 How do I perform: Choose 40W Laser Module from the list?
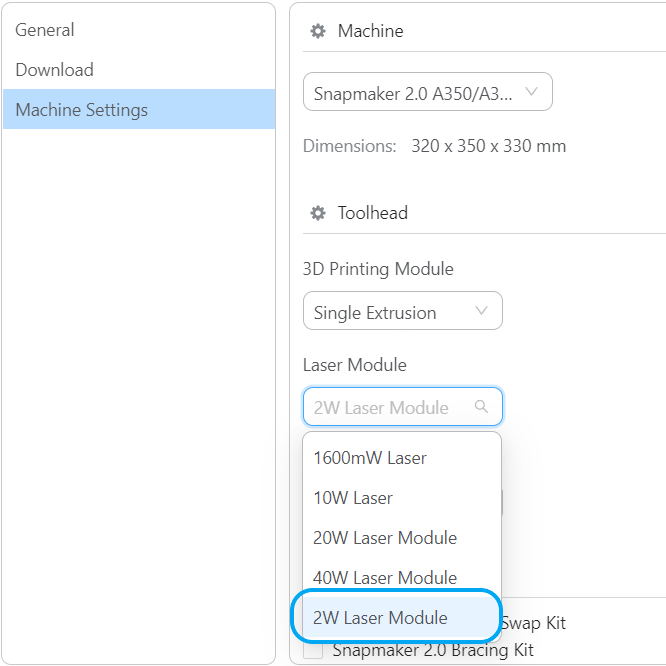385,578
